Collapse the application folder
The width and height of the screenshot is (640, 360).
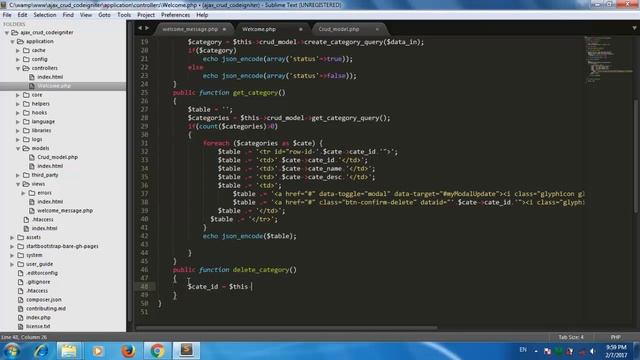13,42
